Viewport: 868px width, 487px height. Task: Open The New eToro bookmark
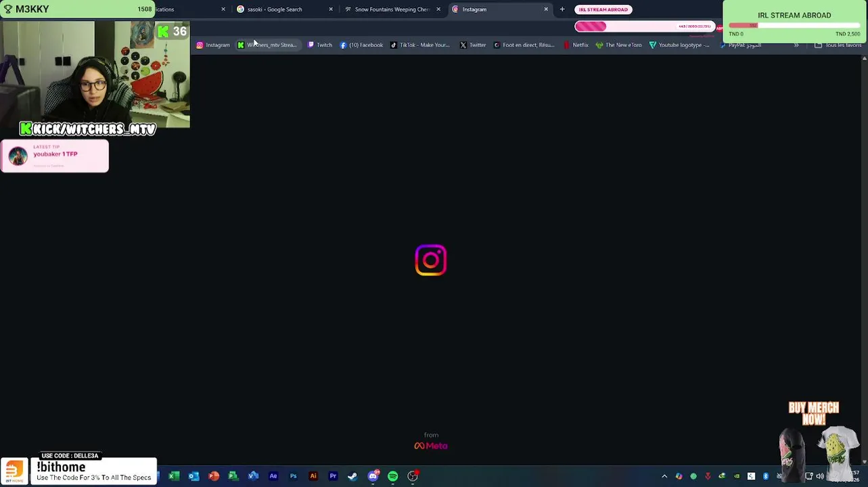pyautogui.click(x=618, y=45)
